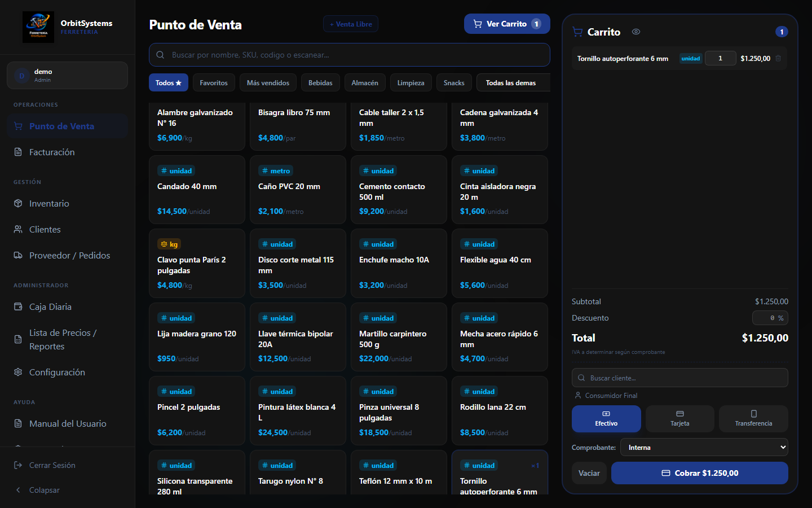This screenshot has width=812, height=508.
Task: Open Manual del Usuario document icon
Action: [x=18, y=423]
